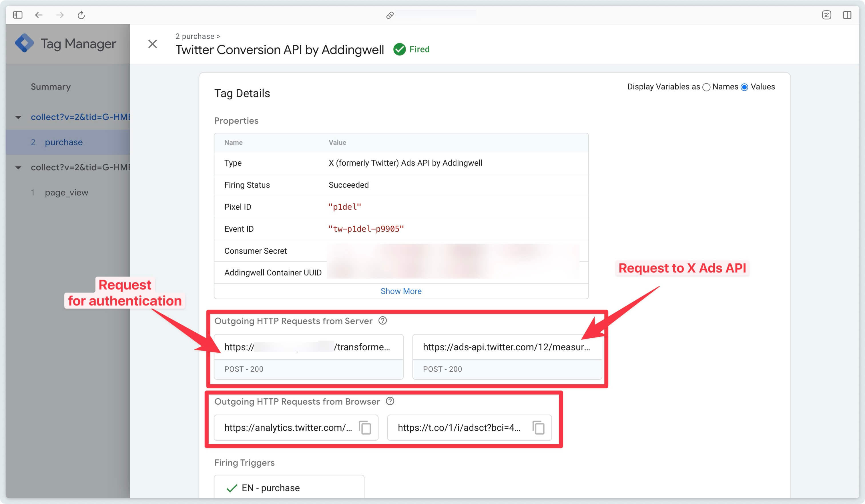Image resolution: width=865 pixels, height=504 pixels.
Task: Open the browser settings sliders icon
Action: (x=827, y=15)
